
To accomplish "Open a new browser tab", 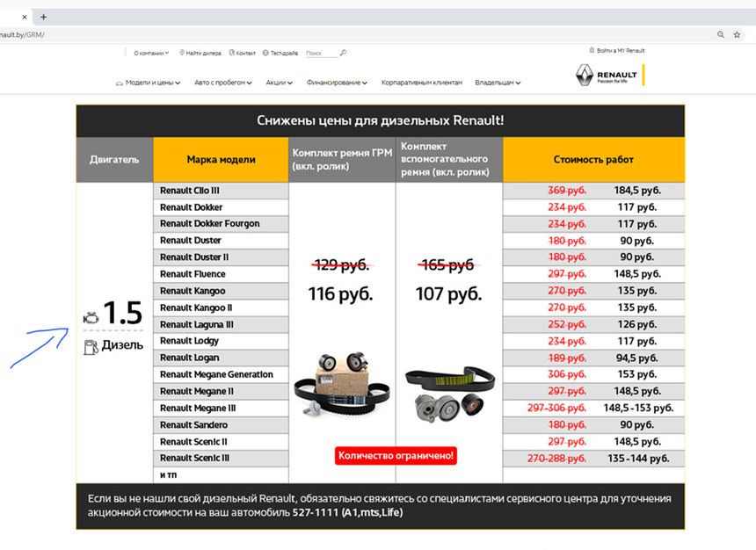I will point(43,17).
